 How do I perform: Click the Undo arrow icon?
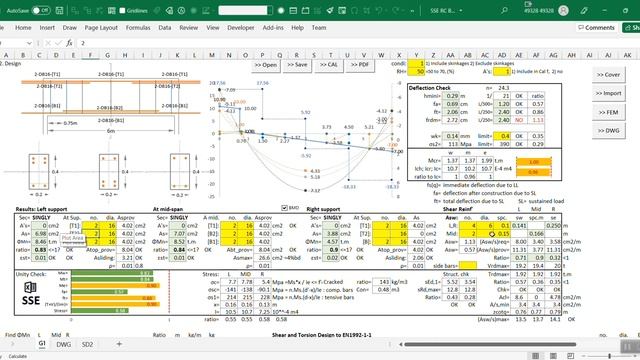pyautogui.click(x=379, y=11)
